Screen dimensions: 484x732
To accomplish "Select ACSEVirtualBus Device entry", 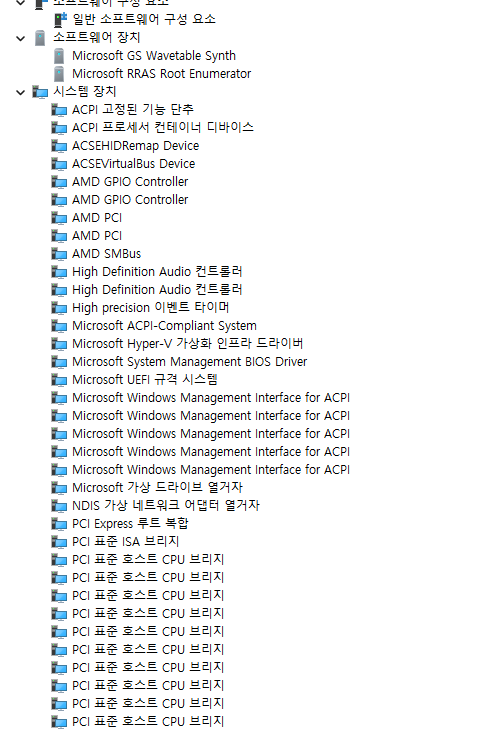I will pyautogui.click(x=133, y=164).
